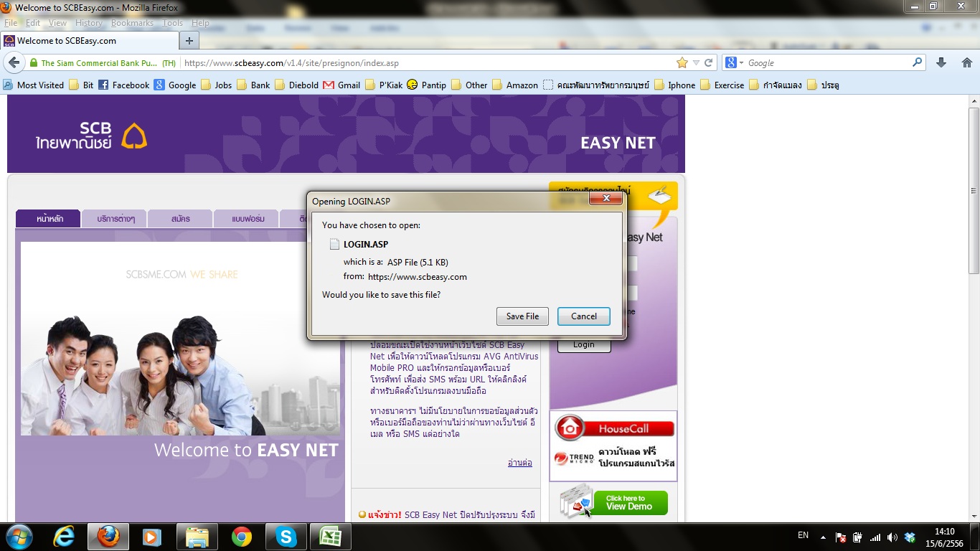980x551 pixels.
Task: Open Excel from taskbar
Action: click(330, 537)
